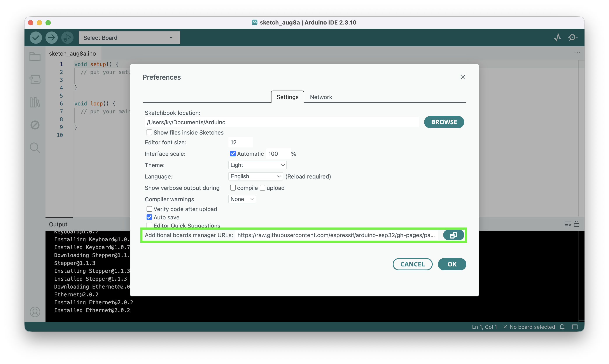Open the Debug sidebar panel
Viewport: 609px width, 364px height.
click(35, 125)
